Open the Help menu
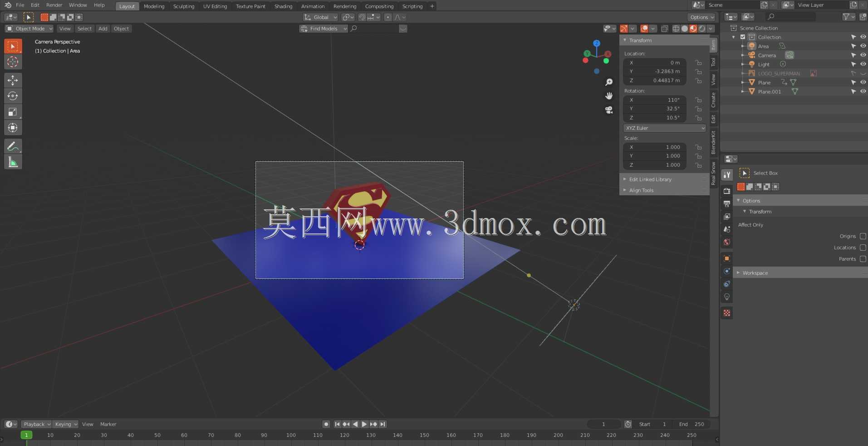The image size is (868, 446). 99,5
